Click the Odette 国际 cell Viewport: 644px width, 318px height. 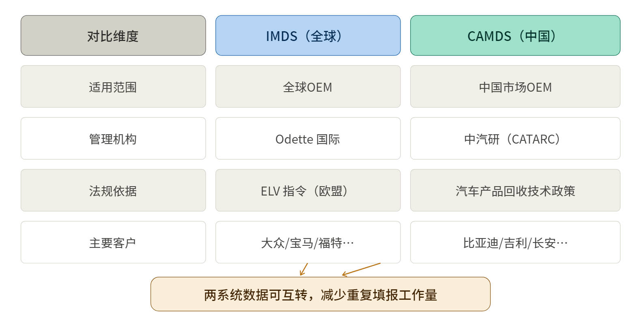pyautogui.click(x=308, y=138)
